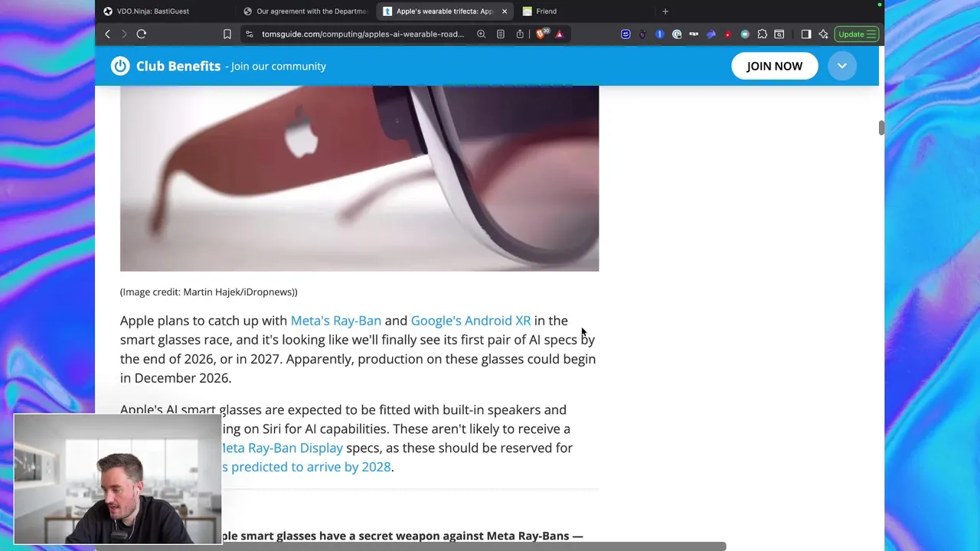This screenshot has height=551, width=980.
Task: Click the tomsguide.com address bar
Action: point(362,34)
